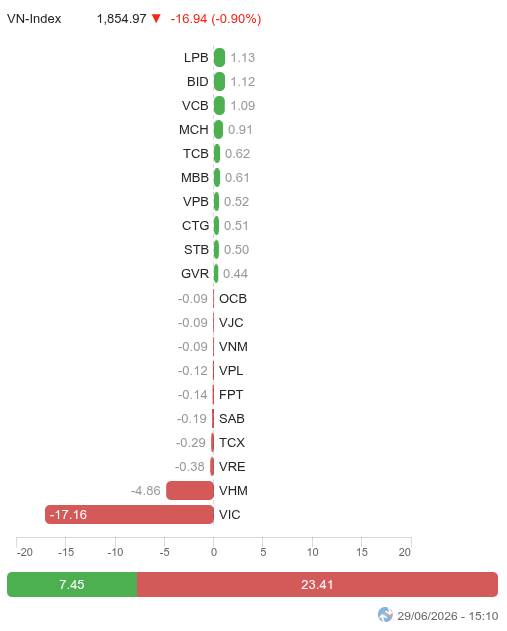Click the VN-Index title label

point(34,19)
